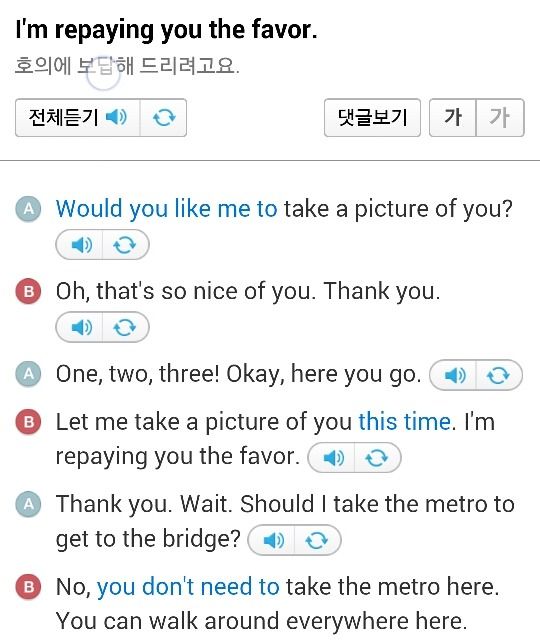Play full audio with the 전체듣기 speaker button
This screenshot has width=540, height=641.
pos(78,117)
